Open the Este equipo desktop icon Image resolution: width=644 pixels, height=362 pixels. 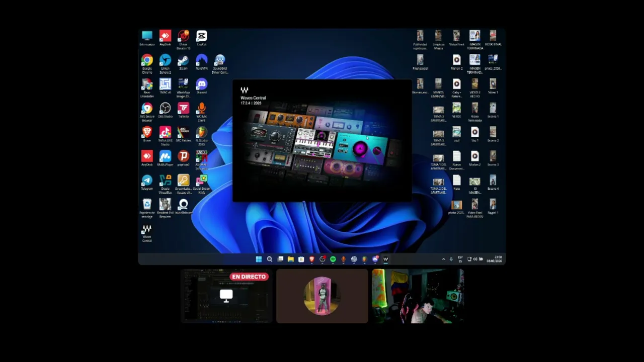147,38
